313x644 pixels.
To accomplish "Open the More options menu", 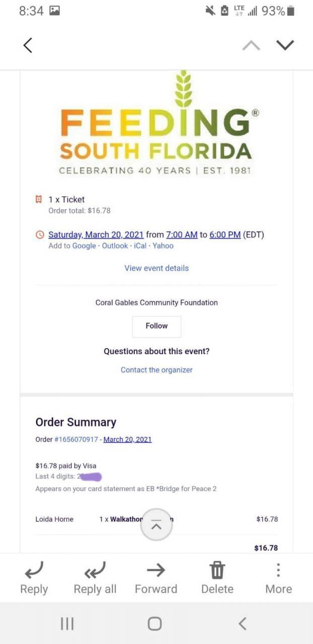I will point(278,571).
